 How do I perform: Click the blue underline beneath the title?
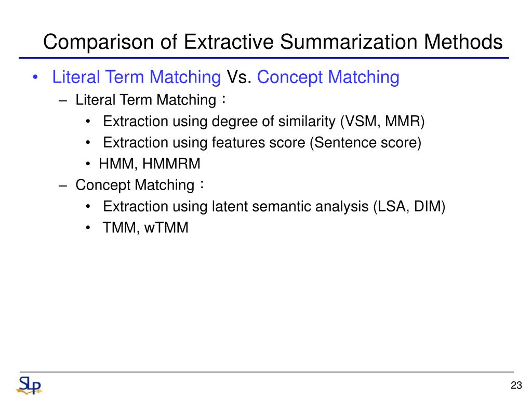tap(264, 58)
